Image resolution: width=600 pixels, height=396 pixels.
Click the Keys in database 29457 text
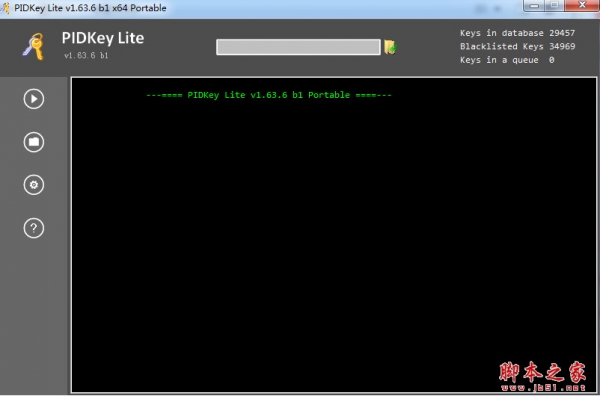(517, 33)
